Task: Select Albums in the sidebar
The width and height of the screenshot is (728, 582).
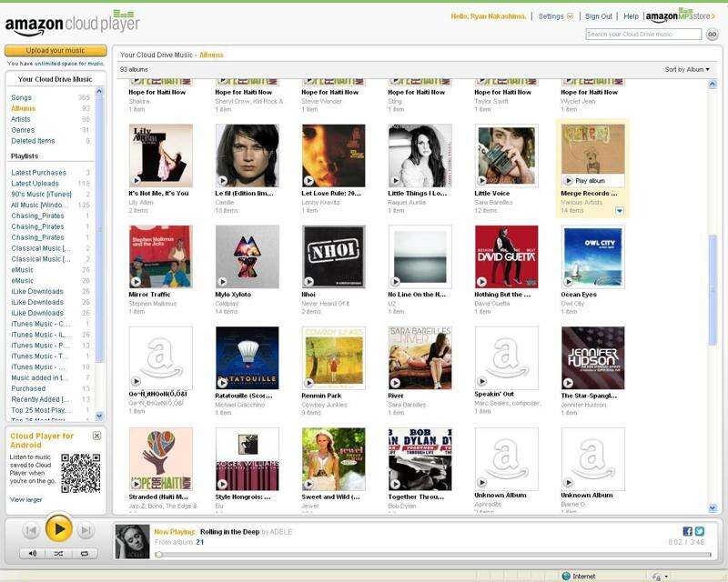Action: (24, 108)
